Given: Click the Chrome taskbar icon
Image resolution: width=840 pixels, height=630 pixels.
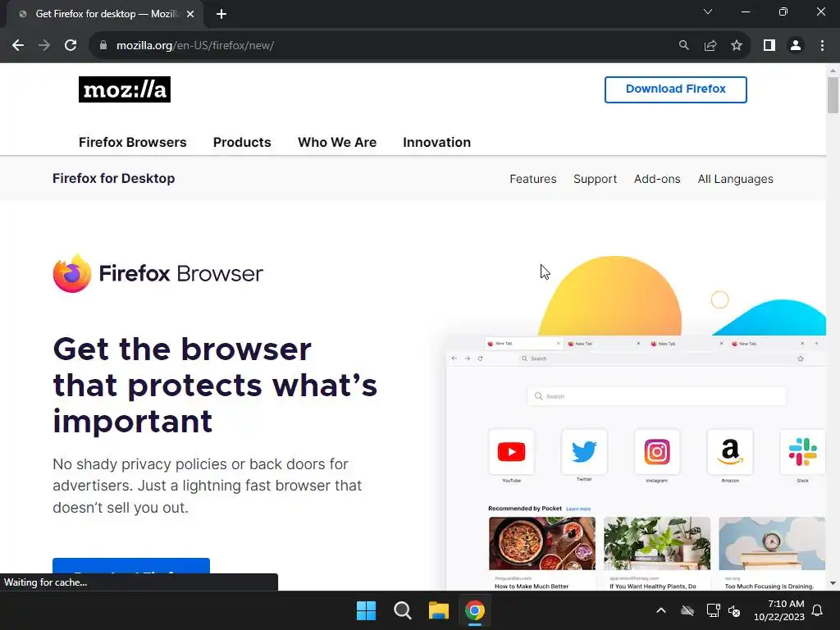Looking at the screenshot, I should (475, 610).
